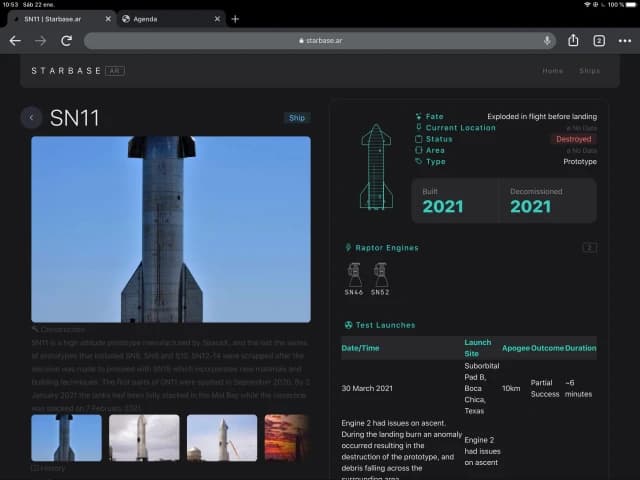Click the Area row icon
This screenshot has width=640, height=480.
[x=418, y=150]
